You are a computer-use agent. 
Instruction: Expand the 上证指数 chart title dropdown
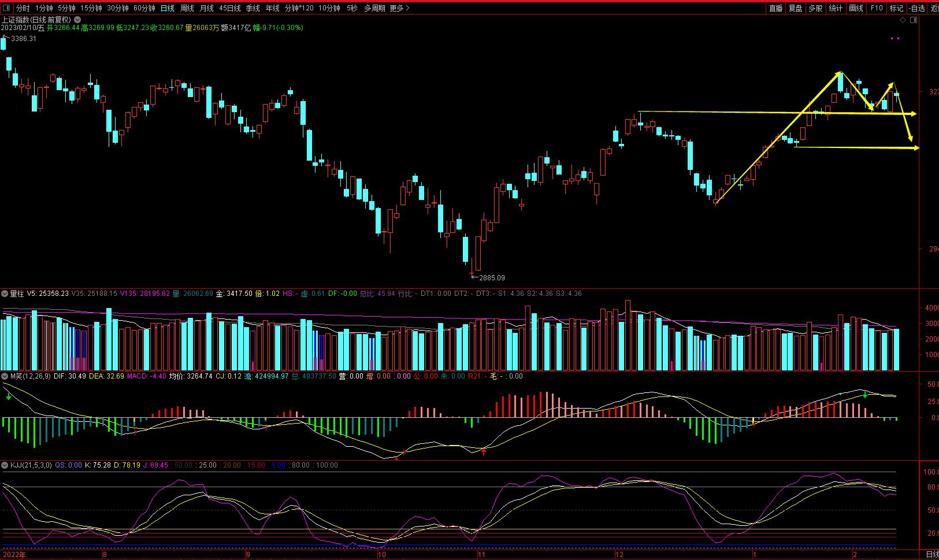pyautogui.click(x=77, y=20)
